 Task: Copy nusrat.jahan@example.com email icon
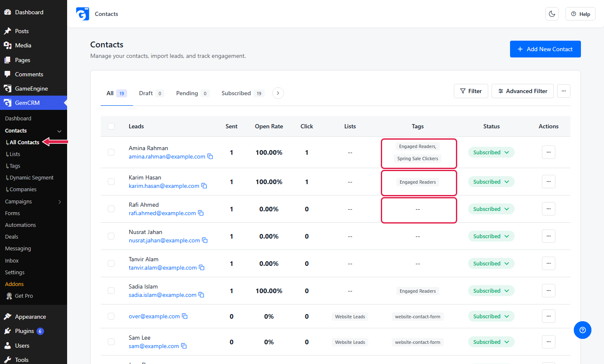pyautogui.click(x=205, y=240)
